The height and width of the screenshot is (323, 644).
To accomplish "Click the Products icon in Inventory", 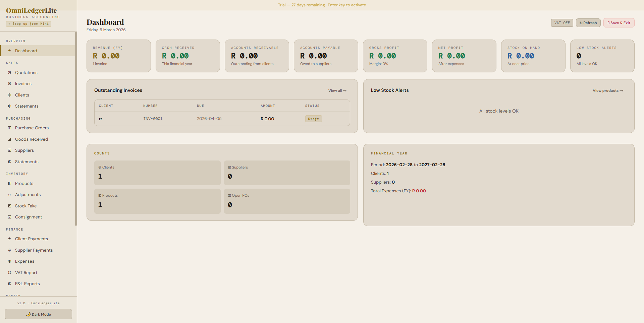I will point(9,184).
